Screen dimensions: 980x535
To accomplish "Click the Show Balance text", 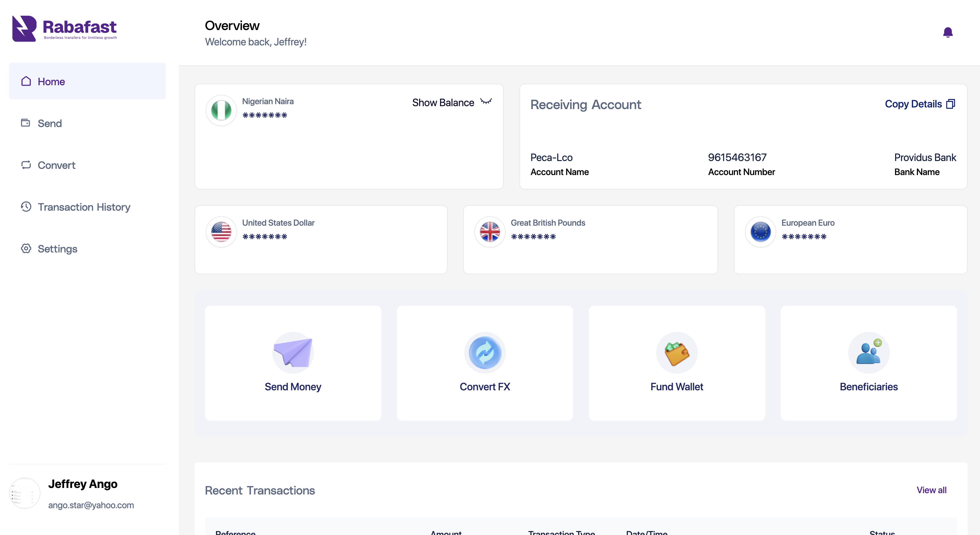I will pos(443,103).
